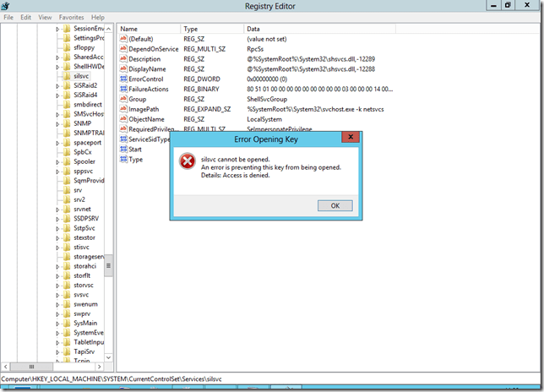
Task: Click the tree scrollbar down arrow
Action: pyautogui.click(x=109, y=357)
